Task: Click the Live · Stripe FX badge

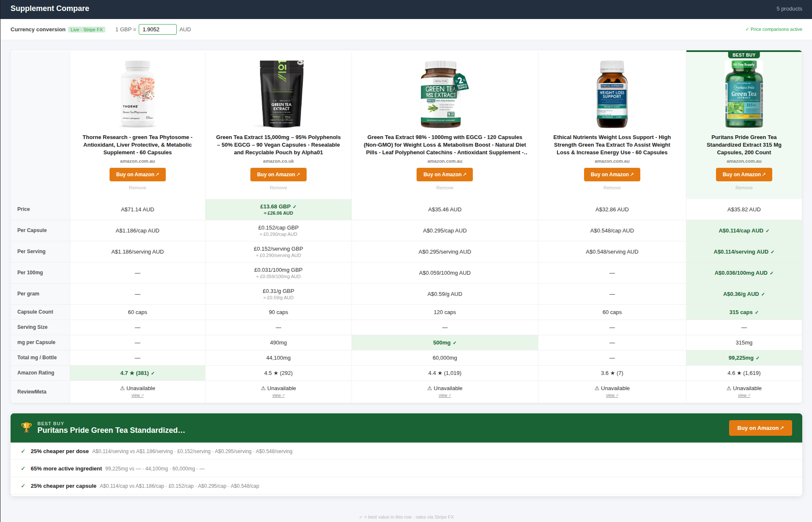Action: [87, 30]
